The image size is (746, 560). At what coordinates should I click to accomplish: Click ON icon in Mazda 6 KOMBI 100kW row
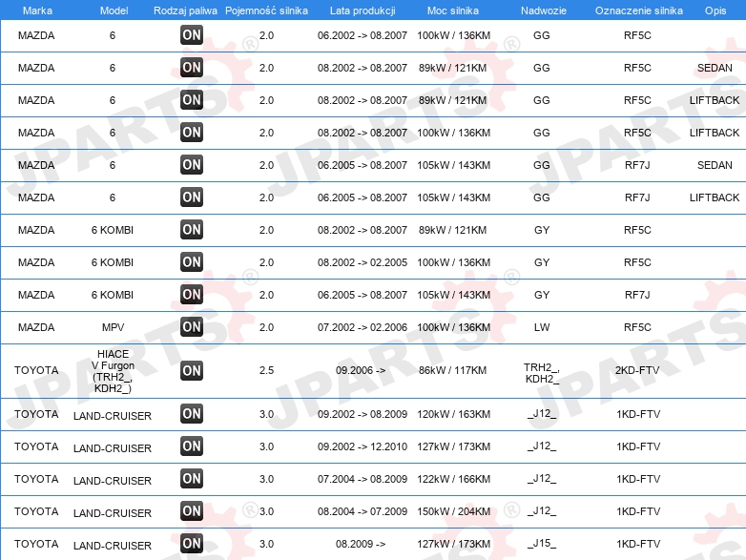click(x=192, y=262)
